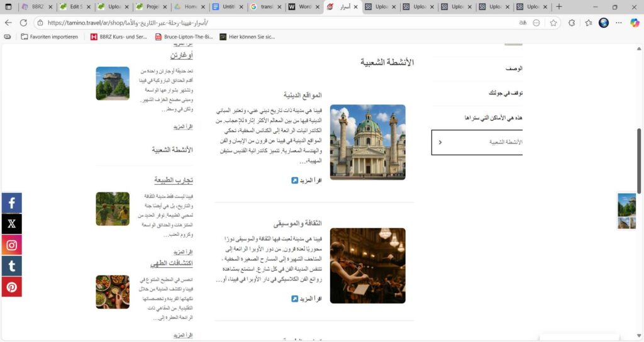This screenshot has width=644, height=342.
Task: Refresh the page with reload icon
Action: pos(23,23)
